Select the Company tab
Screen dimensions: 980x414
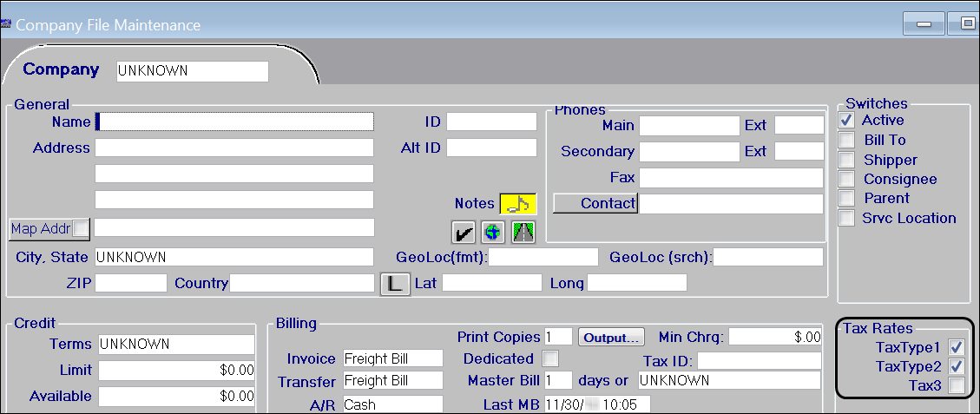[x=61, y=69]
